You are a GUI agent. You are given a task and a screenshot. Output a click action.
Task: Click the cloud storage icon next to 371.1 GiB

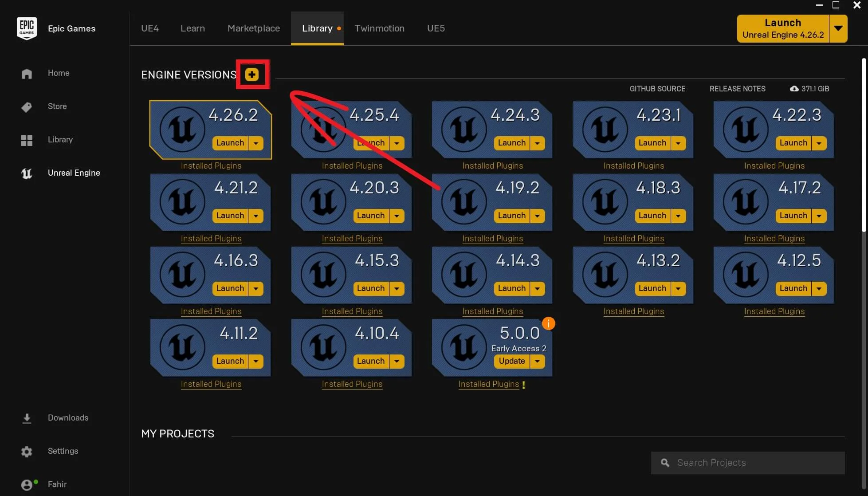point(794,89)
